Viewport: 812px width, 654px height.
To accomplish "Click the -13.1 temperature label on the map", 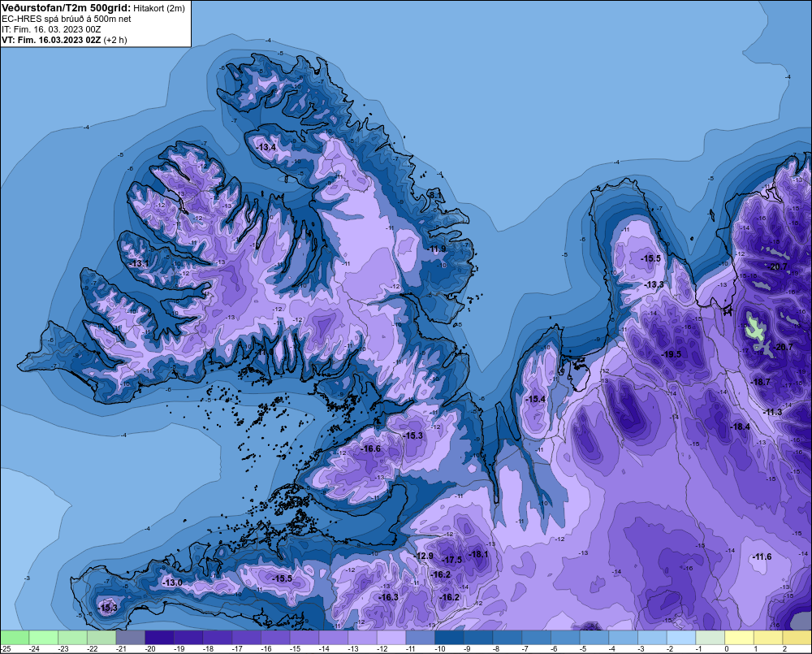I will [140, 263].
